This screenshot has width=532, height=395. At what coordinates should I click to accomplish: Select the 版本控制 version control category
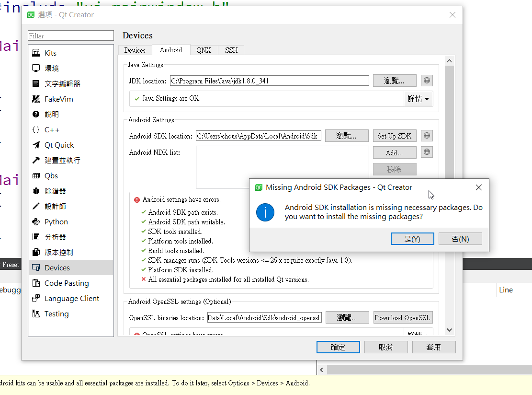click(x=70, y=252)
